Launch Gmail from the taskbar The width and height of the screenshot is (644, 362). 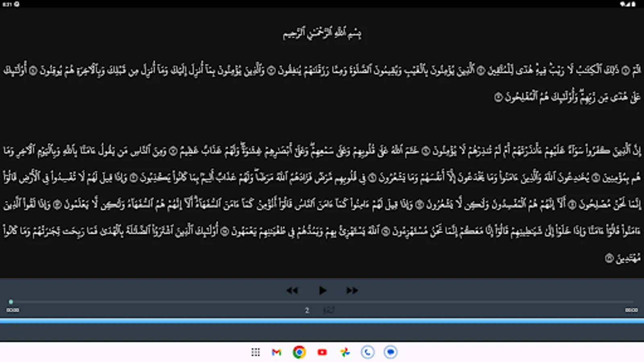[x=276, y=352]
